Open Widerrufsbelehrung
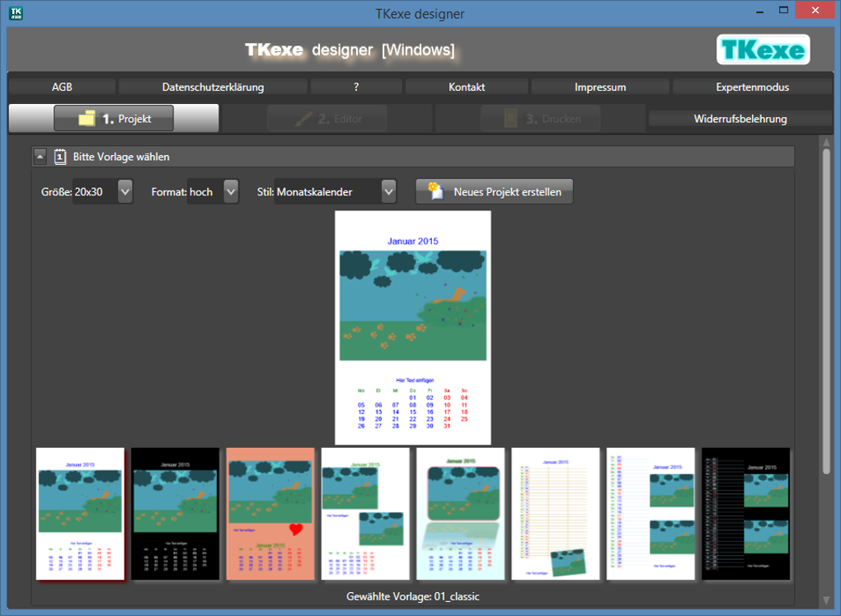This screenshot has height=616, width=841. click(x=740, y=119)
